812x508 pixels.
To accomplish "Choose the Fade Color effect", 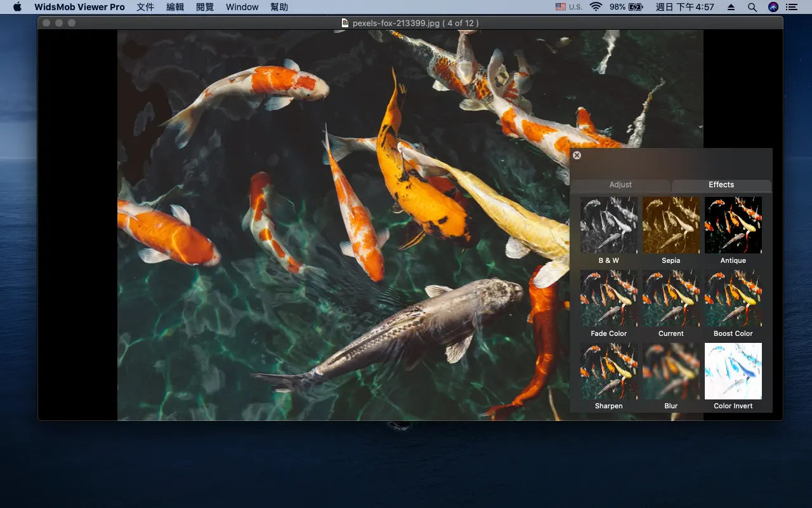I will pos(608,298).
